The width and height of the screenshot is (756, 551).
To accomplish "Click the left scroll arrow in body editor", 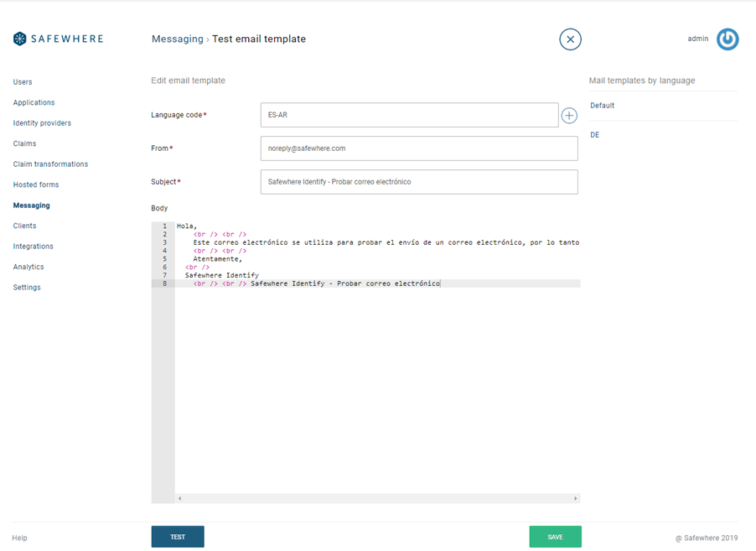I will click(x=180, y=498).
